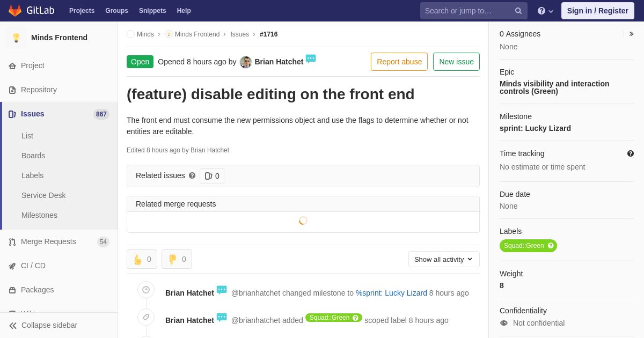Click Sign in / Register button

click(x=598, y=11)
